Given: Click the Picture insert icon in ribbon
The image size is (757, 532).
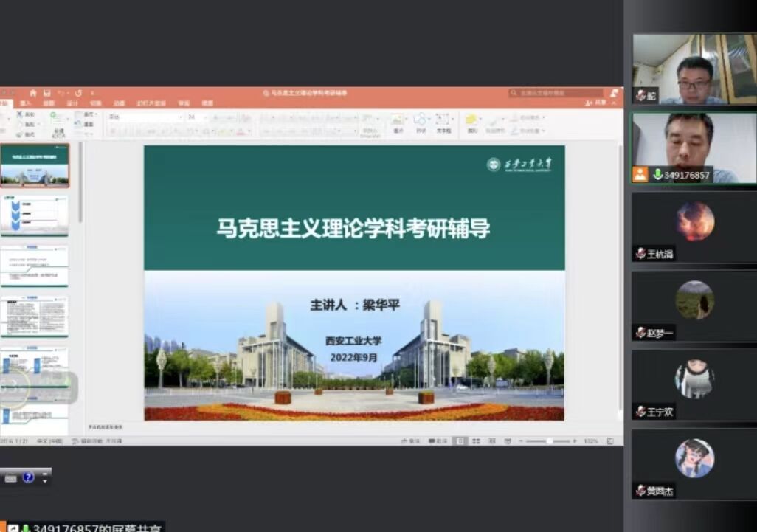Looking at the screenshot, I should click(x=398, y=121).
